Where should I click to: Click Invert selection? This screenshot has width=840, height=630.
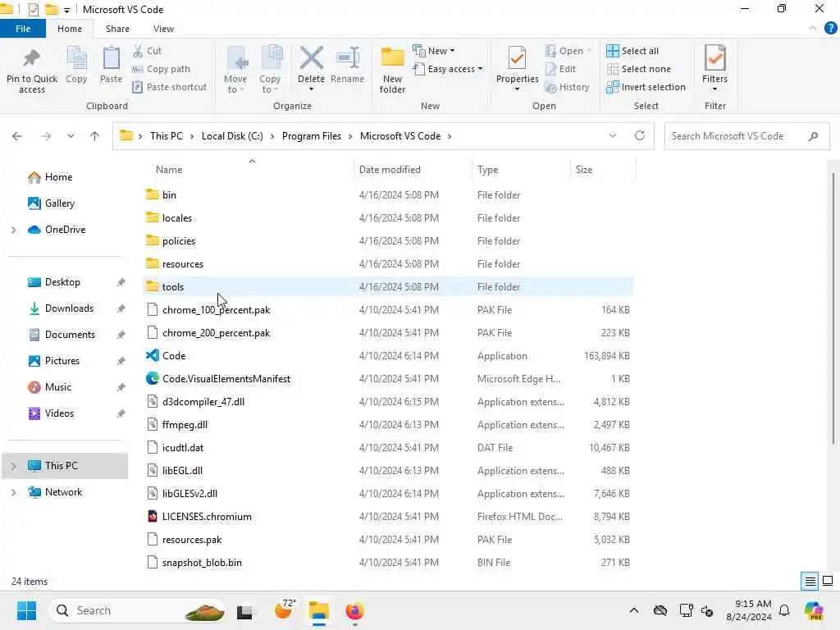646,87
